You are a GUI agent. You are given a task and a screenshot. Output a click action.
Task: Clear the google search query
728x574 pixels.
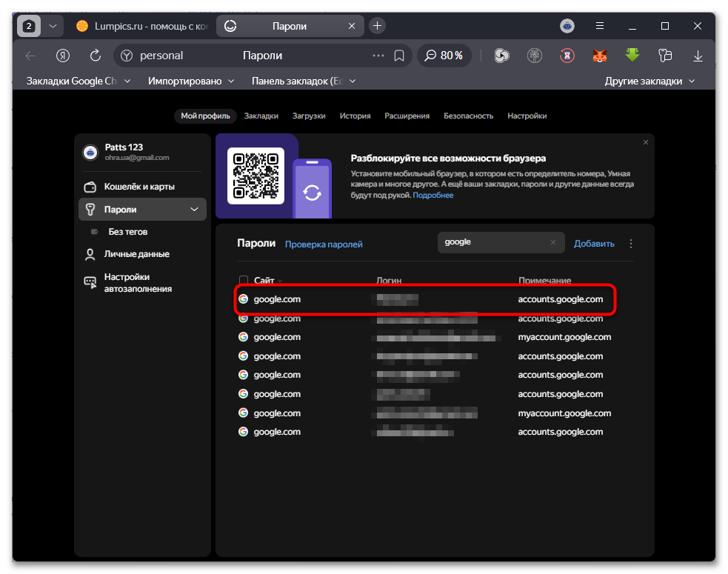pyautogui.click(x=553, y=242)
